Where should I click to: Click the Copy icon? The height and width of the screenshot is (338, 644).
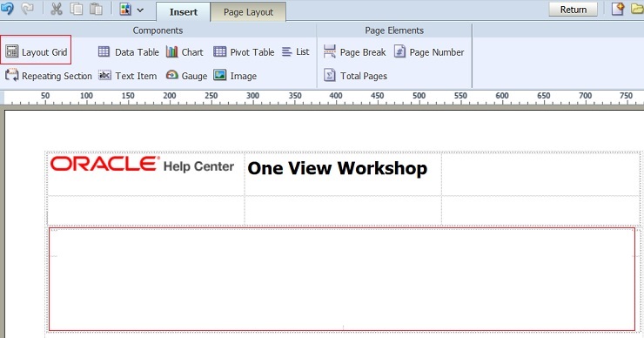(x=77, y=9)
